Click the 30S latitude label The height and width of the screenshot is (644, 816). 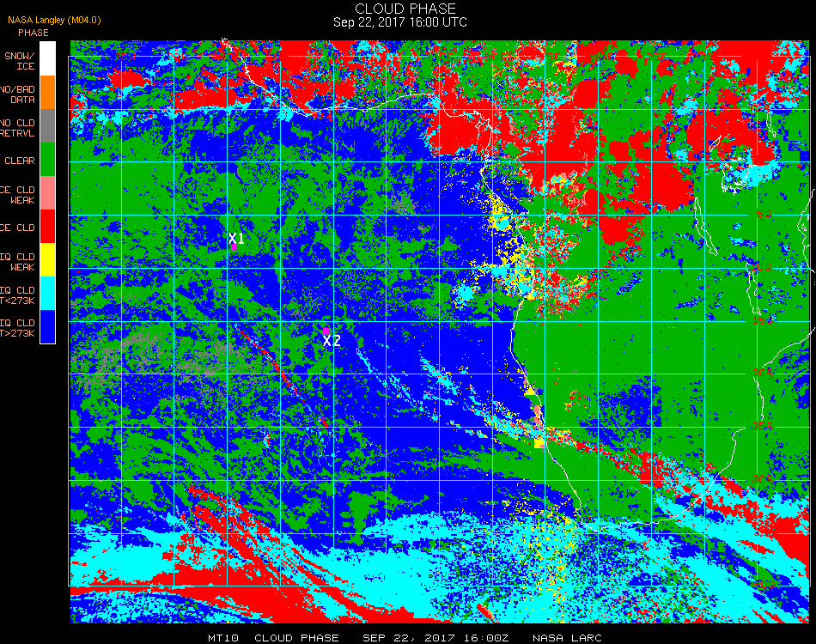click(x=763, y=480)
